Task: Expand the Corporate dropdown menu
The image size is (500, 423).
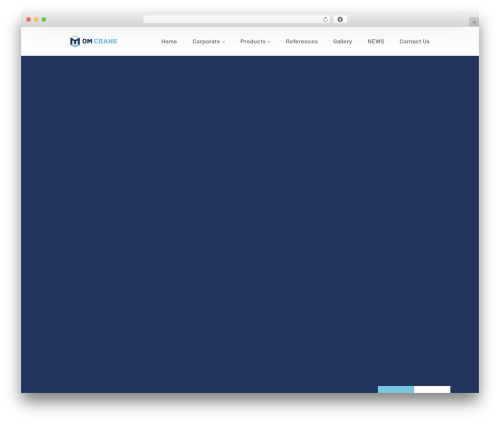Action: (x=209, y=41)
